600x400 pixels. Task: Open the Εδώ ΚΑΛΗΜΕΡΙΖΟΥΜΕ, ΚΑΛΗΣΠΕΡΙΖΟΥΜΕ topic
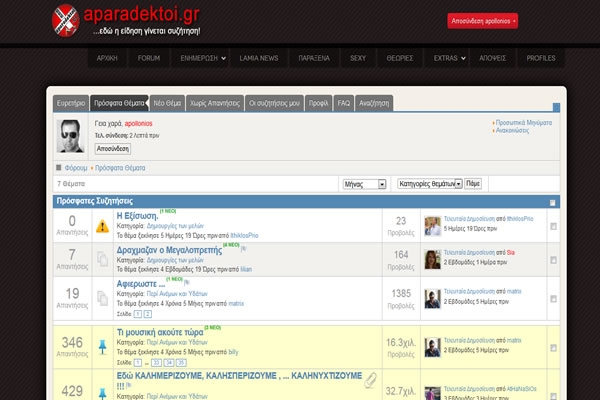tap(239, 376)
